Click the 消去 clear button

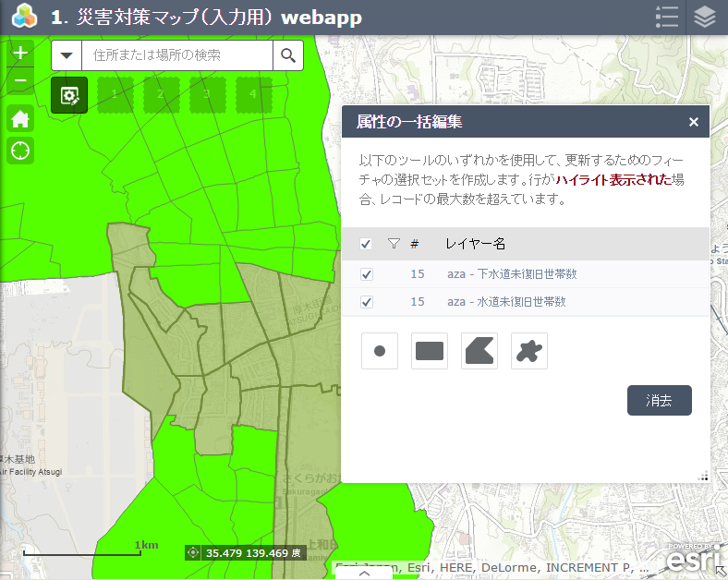[x=660, y=401]
